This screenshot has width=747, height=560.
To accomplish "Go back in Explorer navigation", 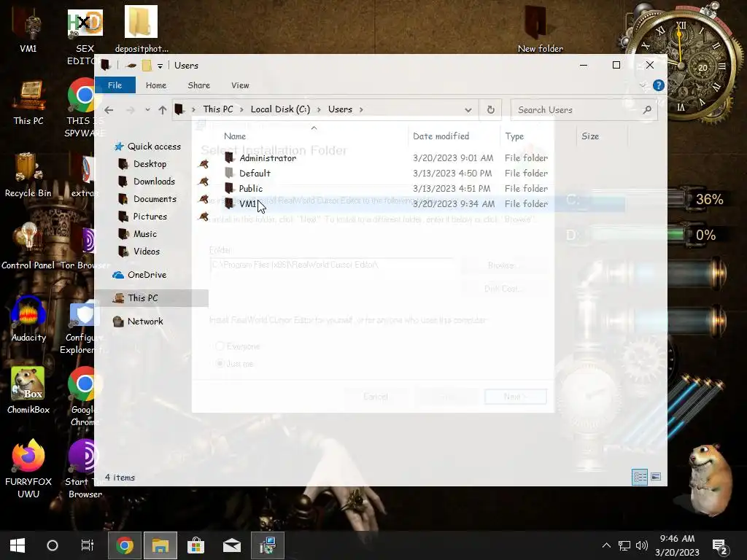I will [109, 110].
